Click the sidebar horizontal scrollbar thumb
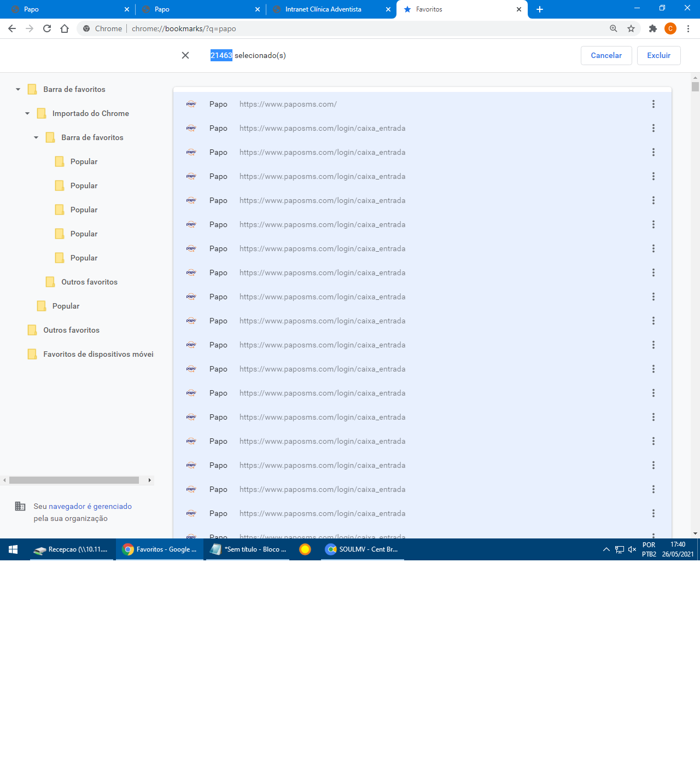The width and height of the screenshot is (700, 765). click(x=74, y=480)
